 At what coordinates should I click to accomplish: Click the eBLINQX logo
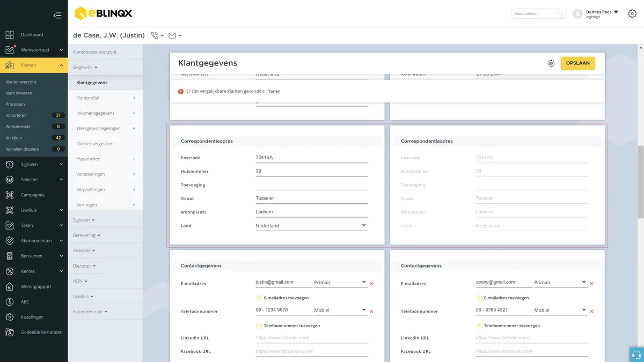click(x=104, y=13)
